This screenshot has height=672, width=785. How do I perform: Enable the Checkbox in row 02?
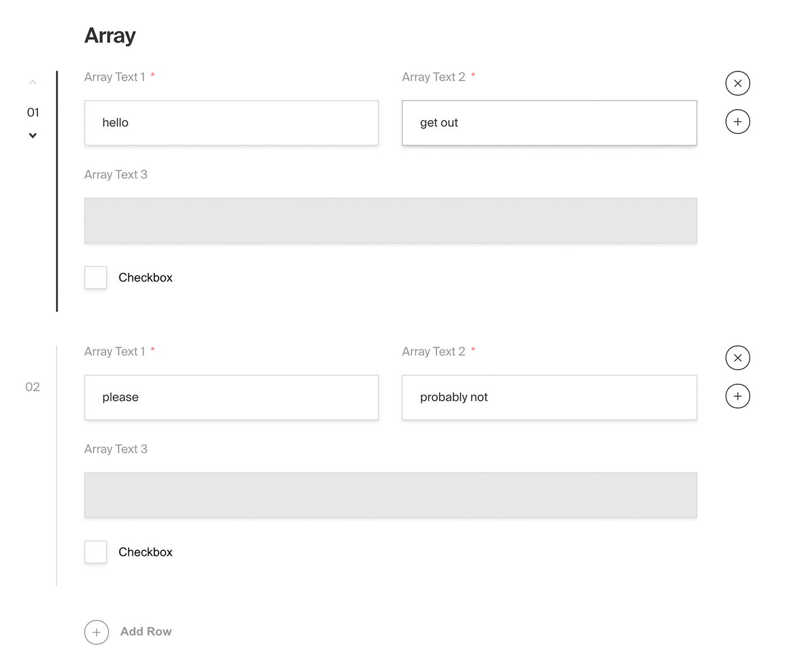tap(95, 552)
